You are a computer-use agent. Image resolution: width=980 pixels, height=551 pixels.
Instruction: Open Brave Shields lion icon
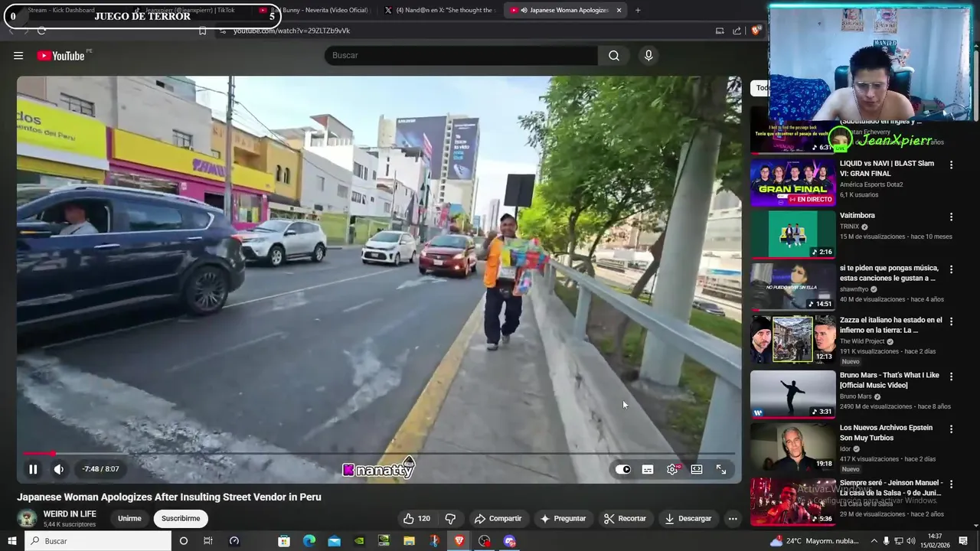click(x=756, y=31)
